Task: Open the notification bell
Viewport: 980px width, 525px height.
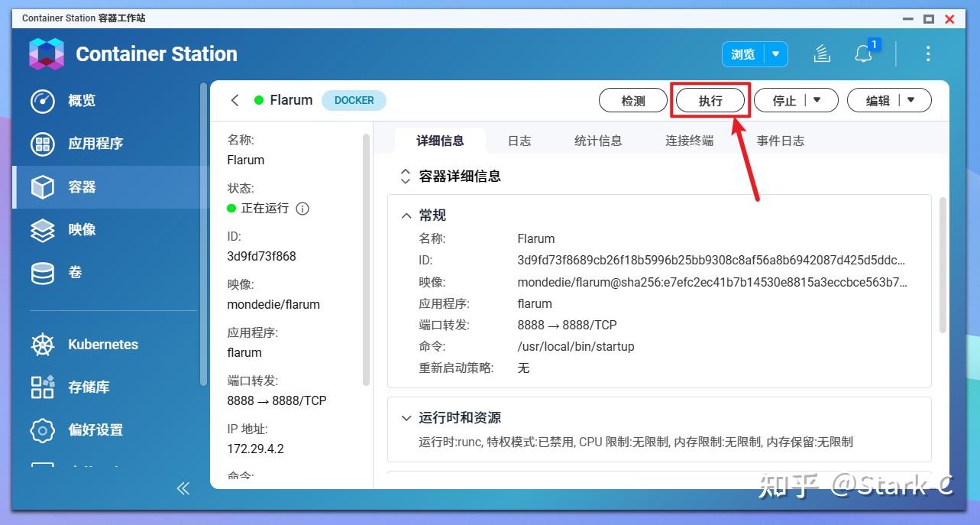Action: (863, 53)
